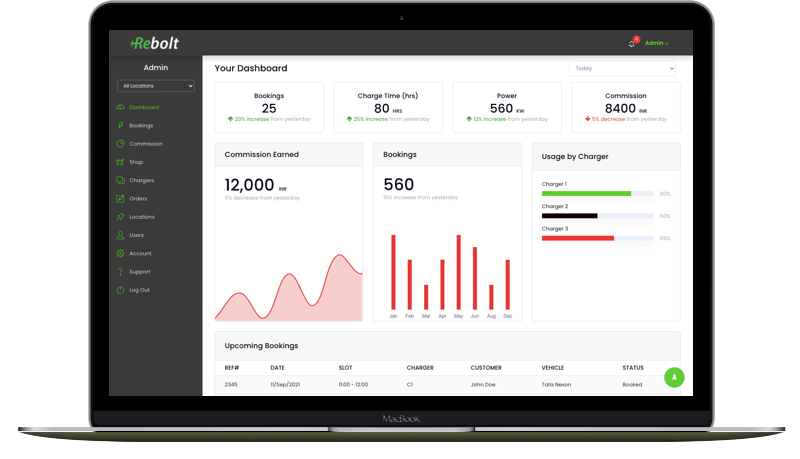Screen dimensions: 800x459
Task: Click the Shop cart icon
Action: (120, 162)
